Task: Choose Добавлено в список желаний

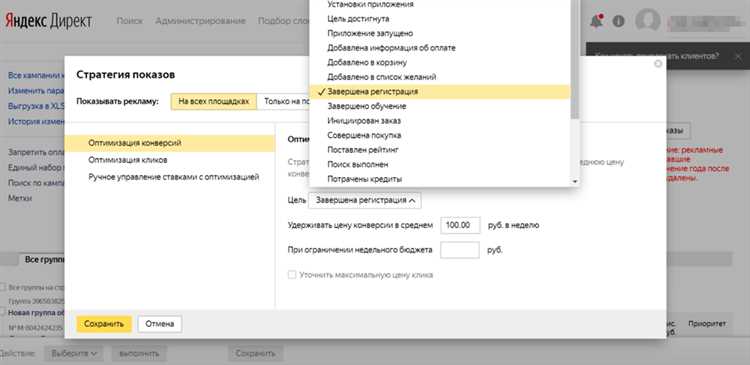Action: click(x=440, y=77)
